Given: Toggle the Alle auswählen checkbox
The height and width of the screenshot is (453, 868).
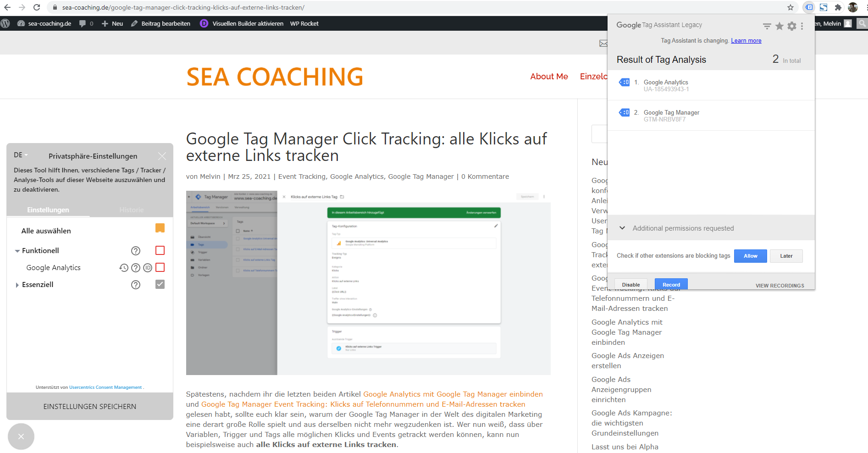Looking at the screenshot, I should pyautogui.click(x=160, y=228).
